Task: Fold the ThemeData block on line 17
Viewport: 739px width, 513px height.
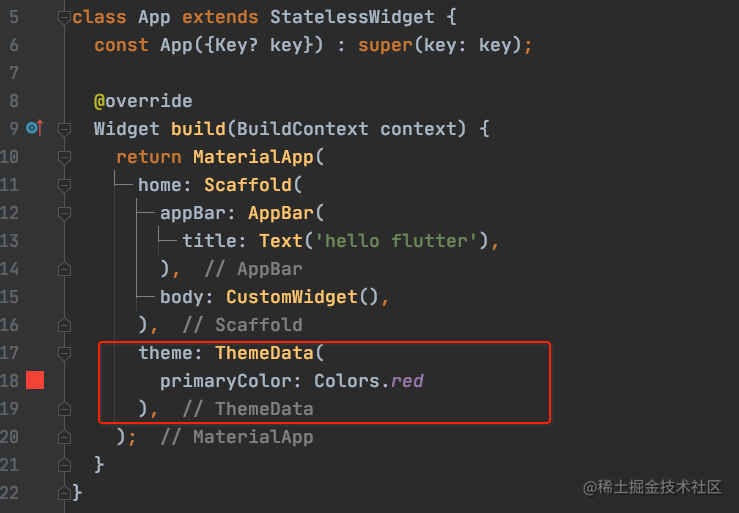Action: click(64, 353)
